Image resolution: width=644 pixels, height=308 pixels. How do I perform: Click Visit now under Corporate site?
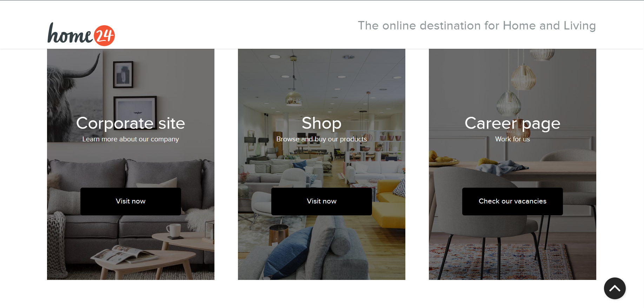pos(131,201)
